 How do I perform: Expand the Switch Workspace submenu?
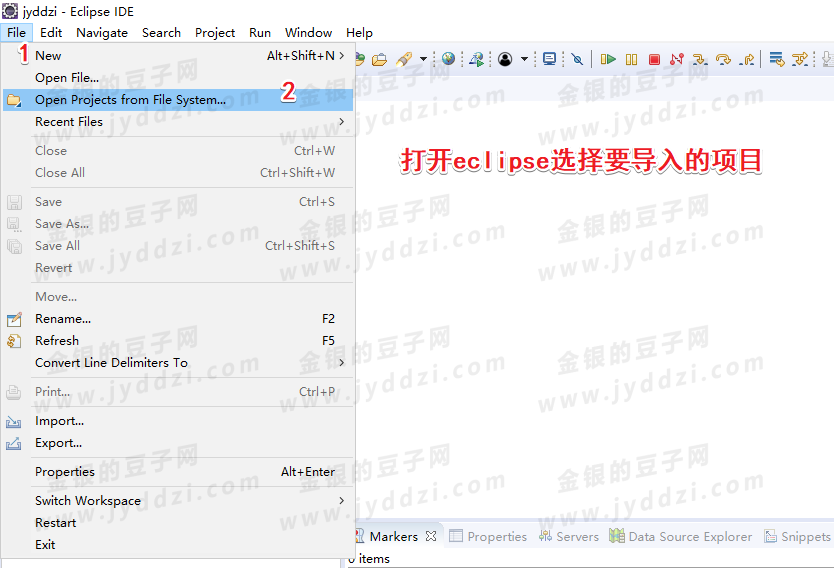178,500
